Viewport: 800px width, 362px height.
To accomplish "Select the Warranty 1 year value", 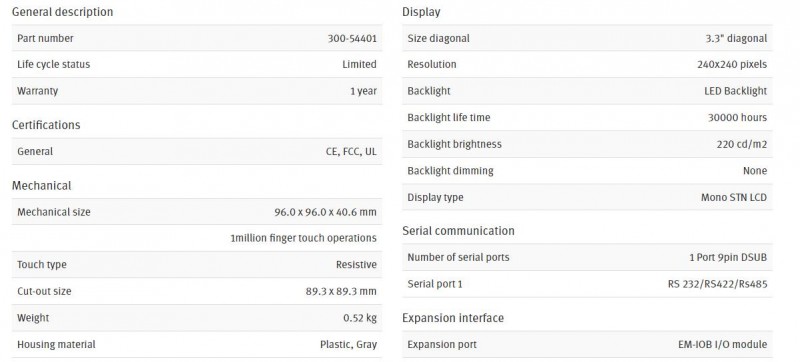I will pyautogui.click(x=363, y=91).
